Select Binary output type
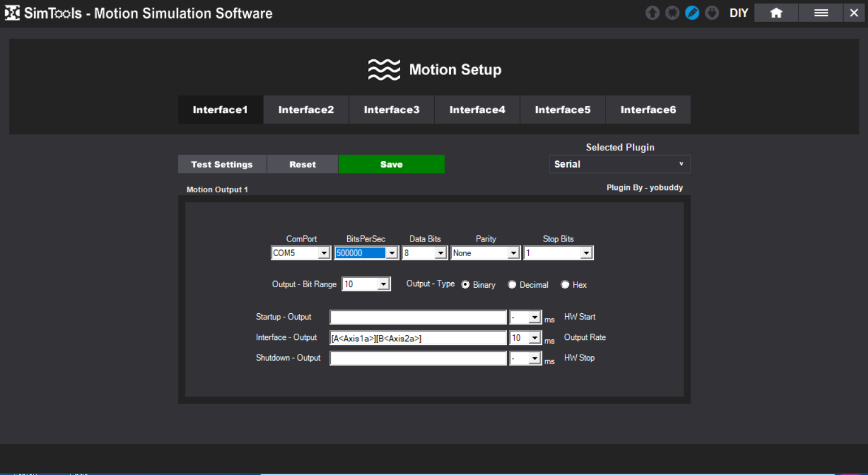 point(465,285)
